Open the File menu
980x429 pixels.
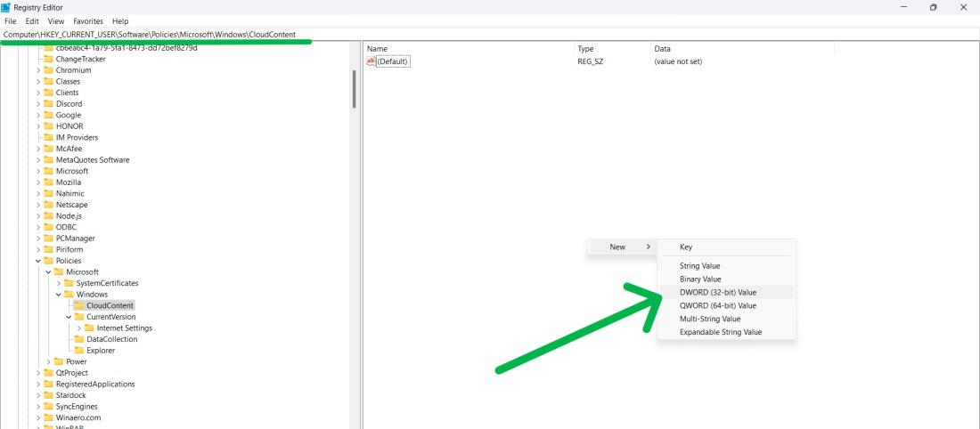(x=10, y=21)
